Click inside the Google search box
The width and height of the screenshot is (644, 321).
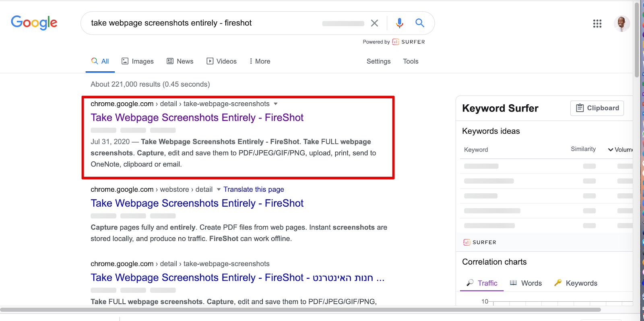[x=201, y=23]
